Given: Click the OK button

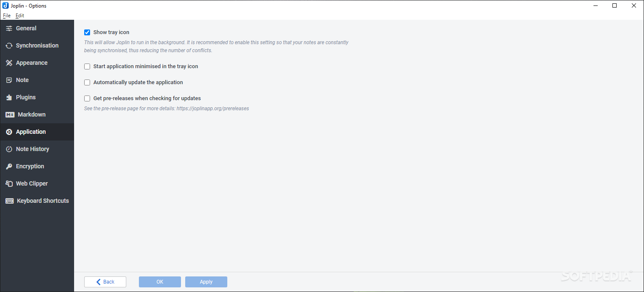Looking at the screenshot, I should (x=160, y=282).
